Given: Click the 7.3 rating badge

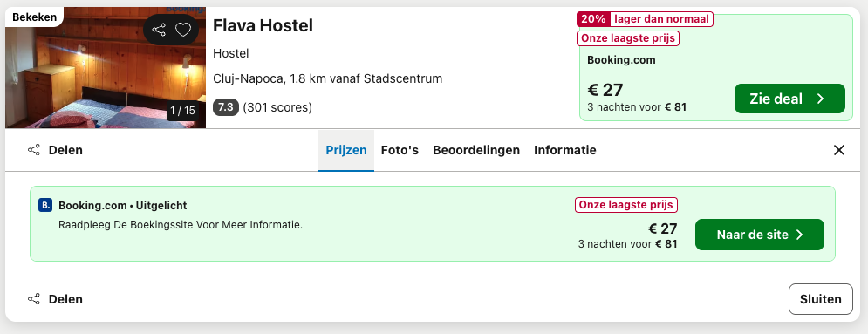Looking at the screenshot, I should click(226, 107).
